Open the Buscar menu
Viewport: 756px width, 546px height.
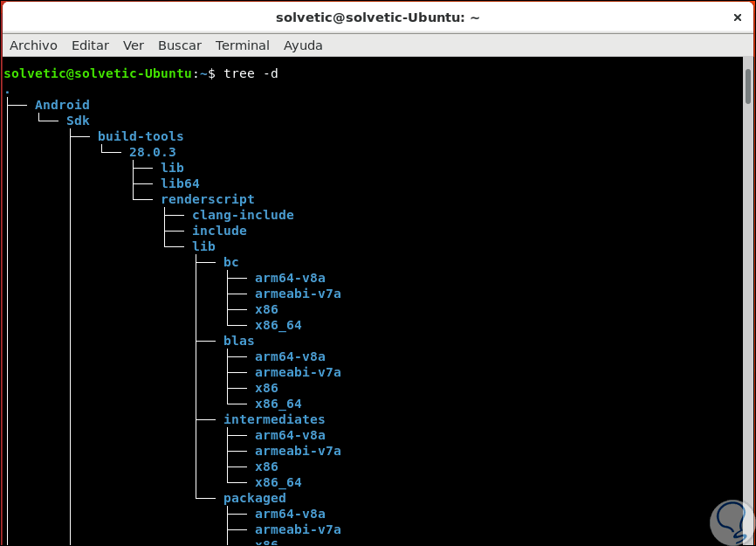pyautogui.click(x=180, y=45)
